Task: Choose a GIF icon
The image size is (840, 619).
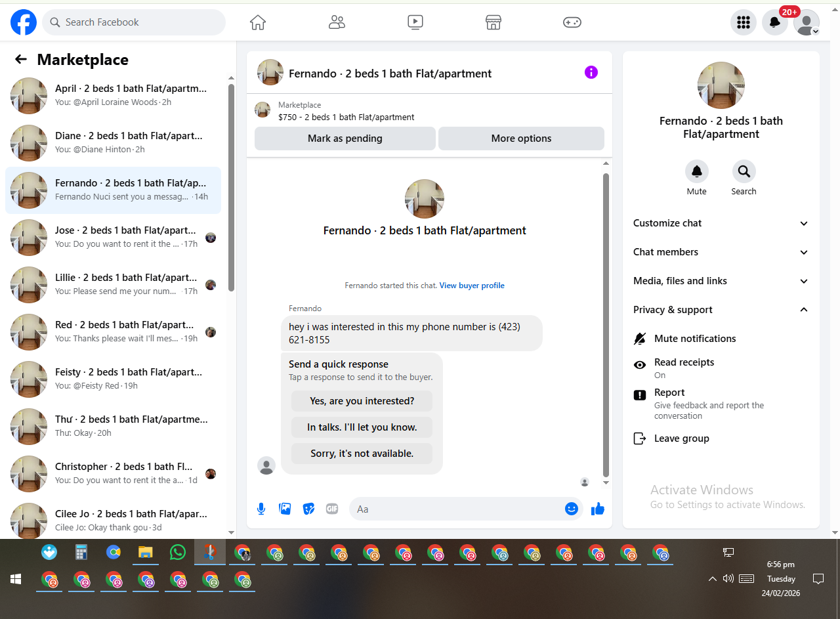Action: click(x=332, y=509)
